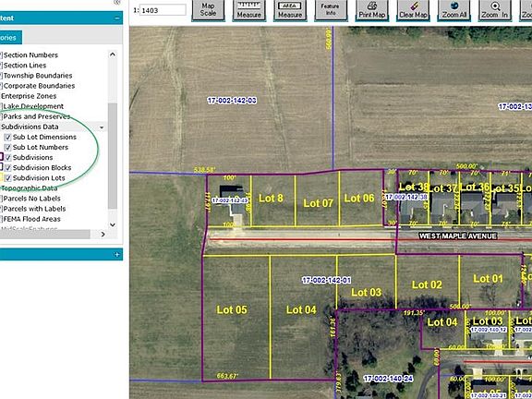The image size is (532, 399).
Task: Click the 663.67' dimension label
Action: tap(227, 376)
